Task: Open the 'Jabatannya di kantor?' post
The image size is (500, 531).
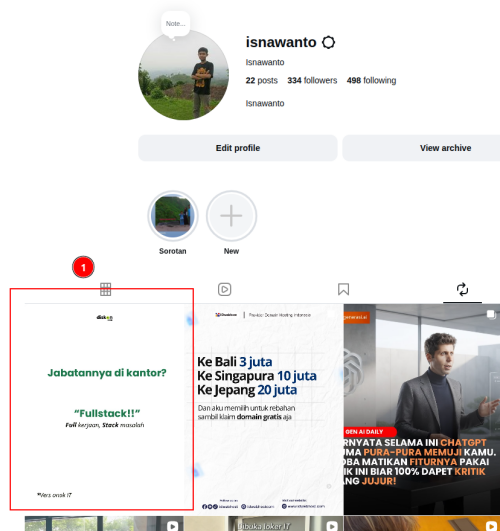Action: [x=104, y=409]
